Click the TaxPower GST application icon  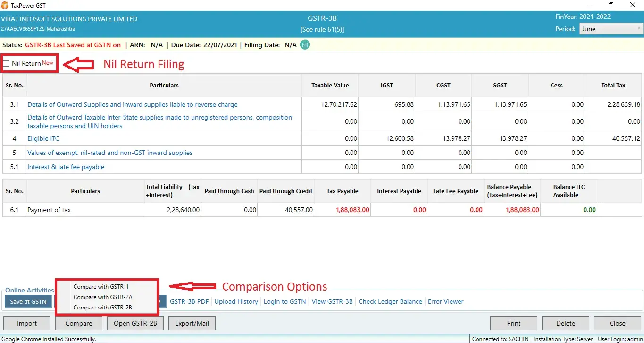(5, 5)
